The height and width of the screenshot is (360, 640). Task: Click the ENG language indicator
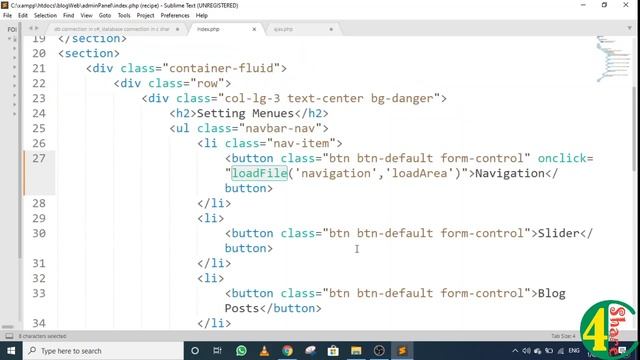coord(574,351)
